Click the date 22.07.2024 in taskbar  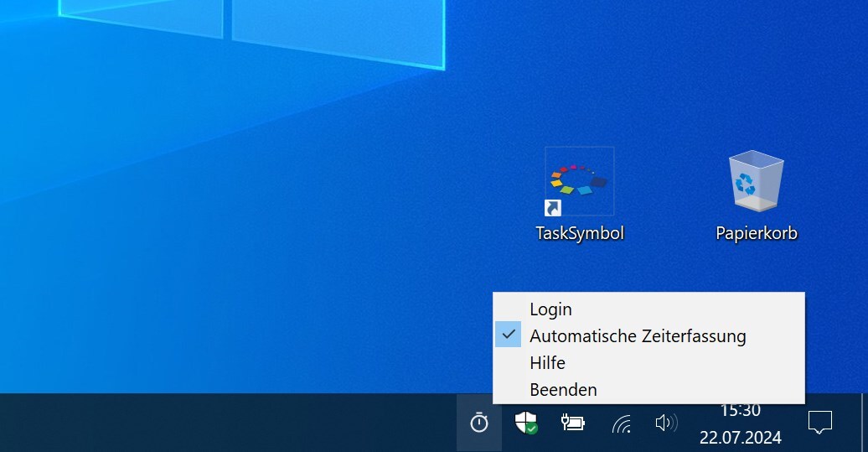tap(741, 437)
